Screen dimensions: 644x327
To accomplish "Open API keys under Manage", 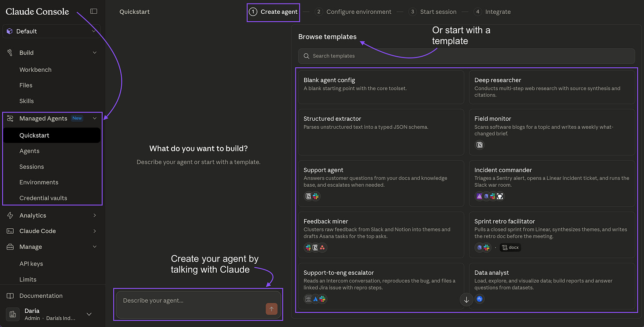I will pyautogui.click(x=31, y=264).
